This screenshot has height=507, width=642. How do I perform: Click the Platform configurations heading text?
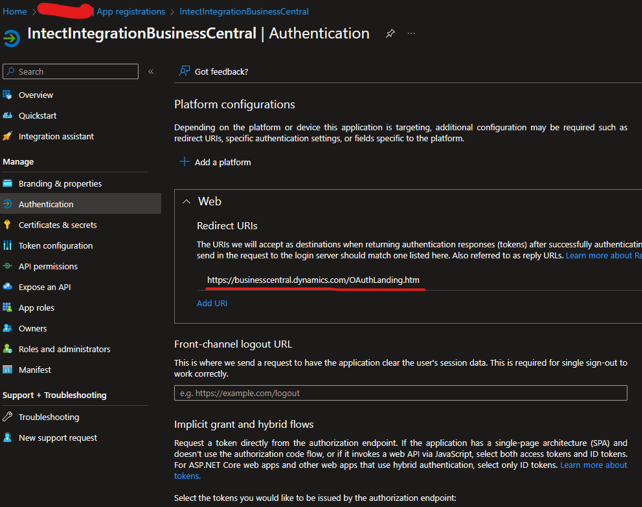click(x=234, y=104)
